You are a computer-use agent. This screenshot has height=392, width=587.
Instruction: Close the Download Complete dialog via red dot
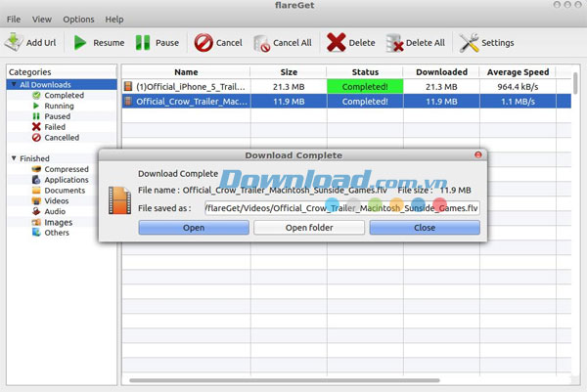click(x=478, y=154)
